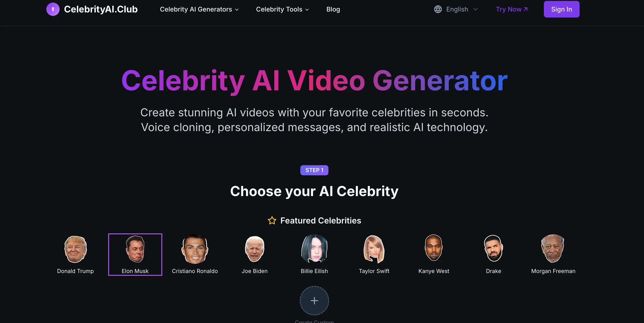
Task: Click the star icon beside Featured Celebrities
Action: tap(272, 220)
